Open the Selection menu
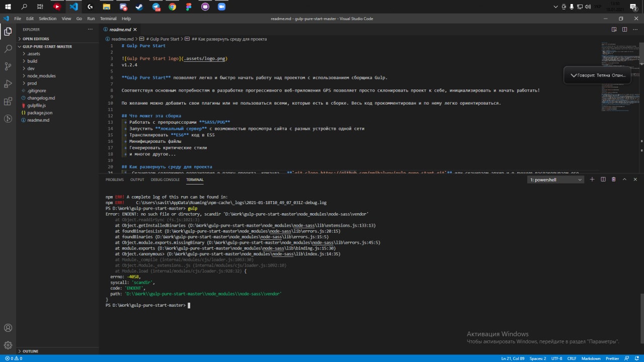The image size is (644, 362). [47, 19]
